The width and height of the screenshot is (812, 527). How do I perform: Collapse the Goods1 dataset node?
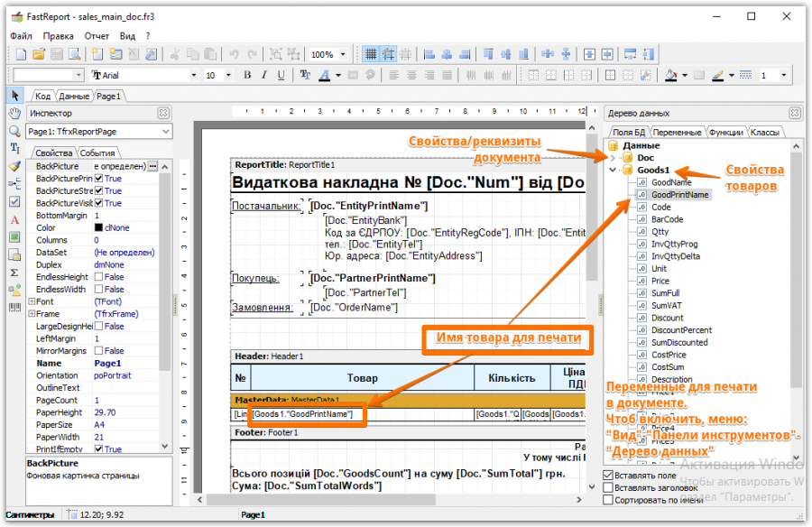(x=614, y=170)
